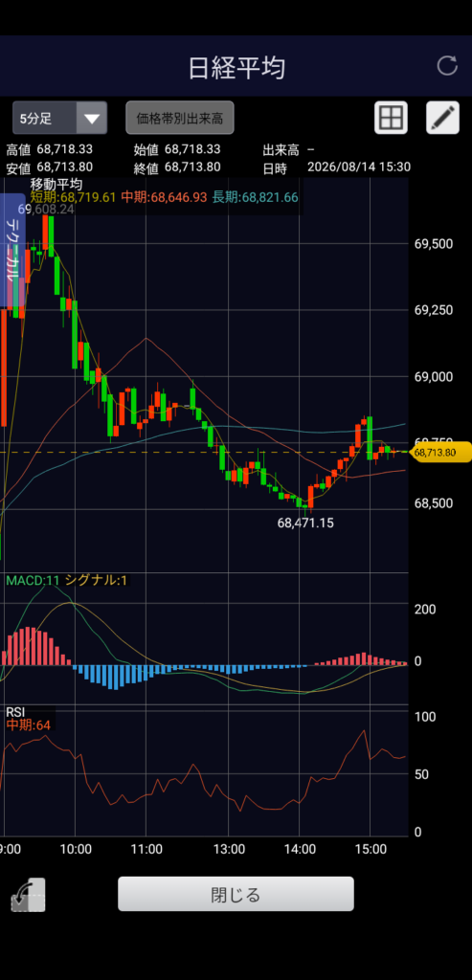Tap the refresh icon beside 日経平均
Viewport: 472px width, 980px height.
pos(447,66)
